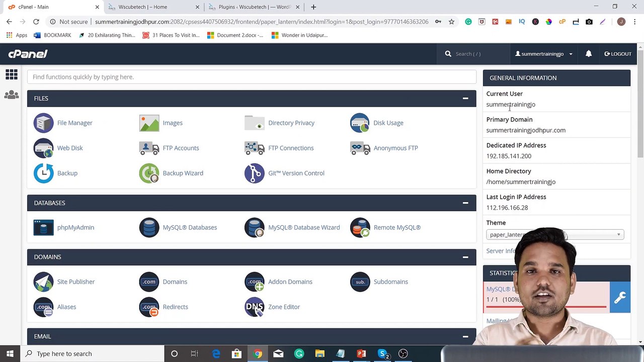Viewport: 644px width, 362px height.
Task: Open the FTP Accounts icon
Action: pyautogui.click(x=149, y=148)
